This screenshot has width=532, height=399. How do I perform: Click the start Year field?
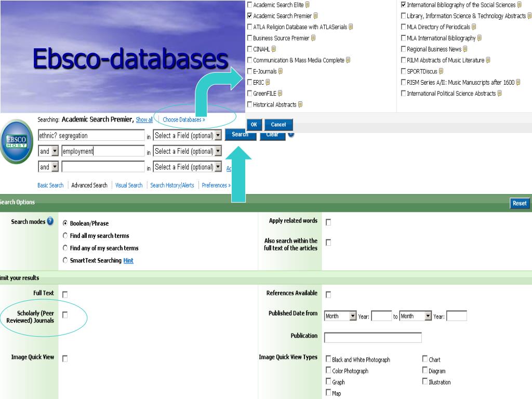[x=382, y=316]
